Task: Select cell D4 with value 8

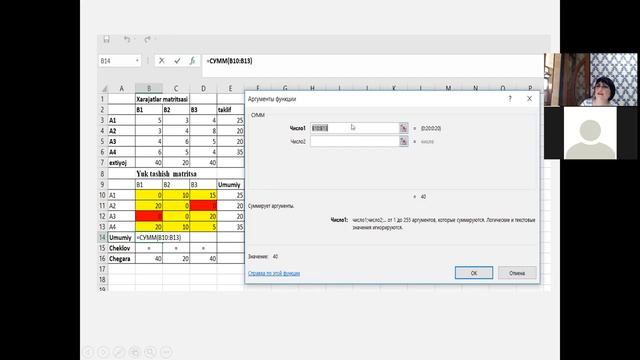Action: pos(203,131)
